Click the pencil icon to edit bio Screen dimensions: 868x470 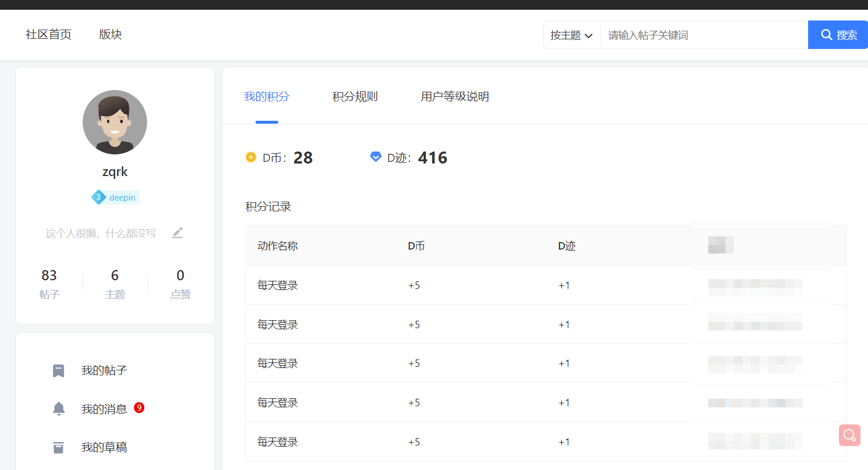[177, 232]
